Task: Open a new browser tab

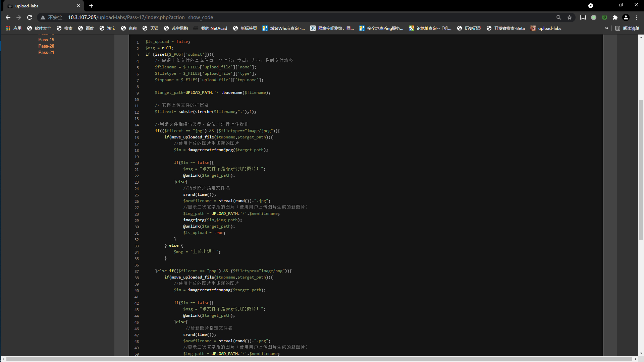Action: pos(91,6)
